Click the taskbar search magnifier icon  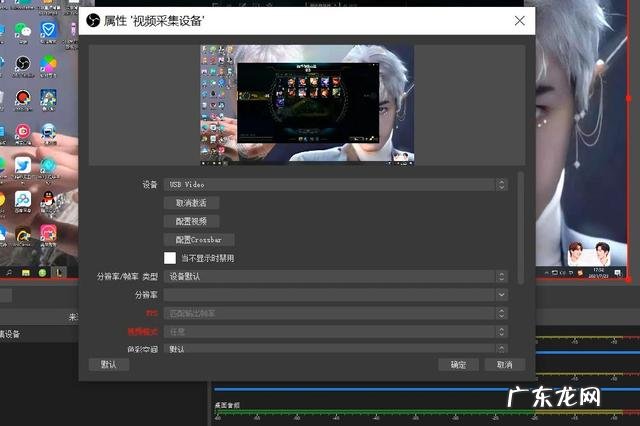click(9, 272)
